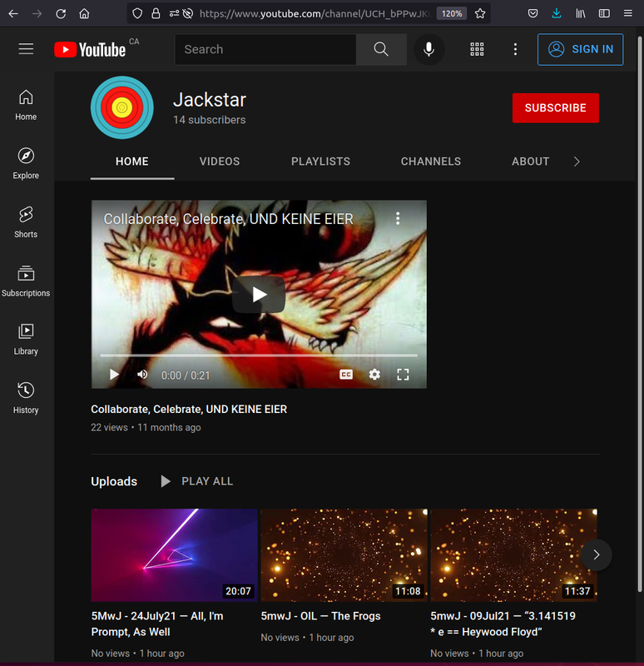The image size is (644, 666).
Task: Open the '5mwJ - 09Jul21' video title
Action: (x=503, y=624)
